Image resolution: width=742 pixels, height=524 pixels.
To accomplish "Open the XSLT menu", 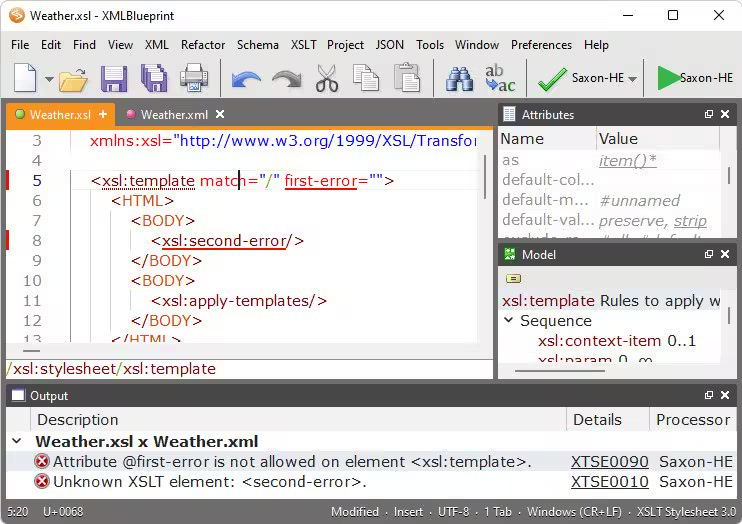I will click(x=303, y=45).
